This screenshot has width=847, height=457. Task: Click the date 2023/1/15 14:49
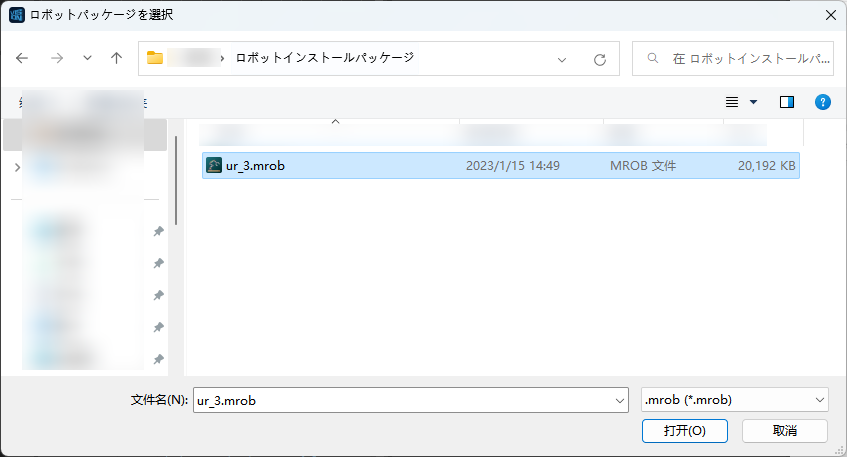click(x=513, y=166)
